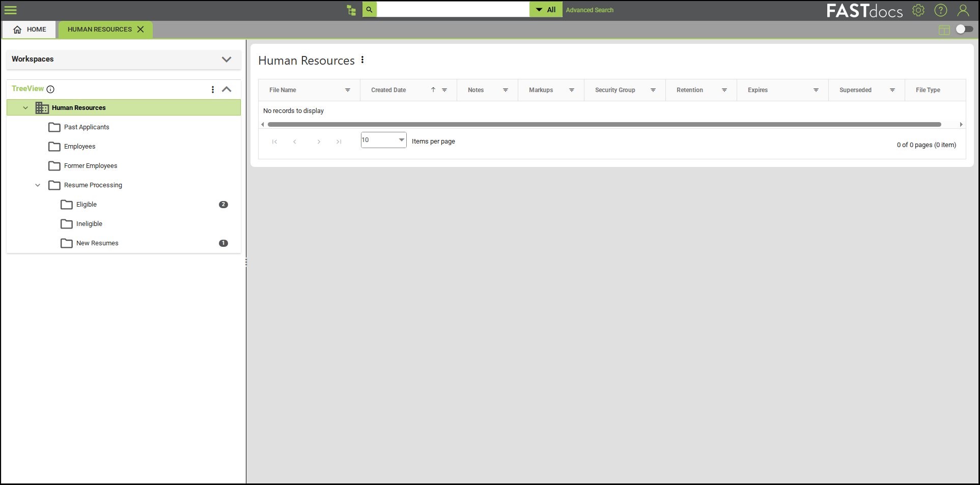The width and height of the screenshot is (980, 485).
Task: Open the All search scope dropdown
Action: click(x=545, y=9)
